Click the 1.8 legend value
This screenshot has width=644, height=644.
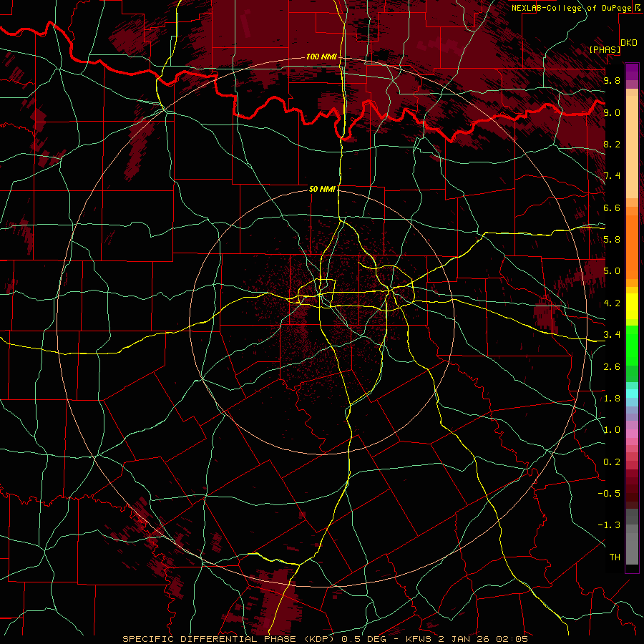coord(612,399)
